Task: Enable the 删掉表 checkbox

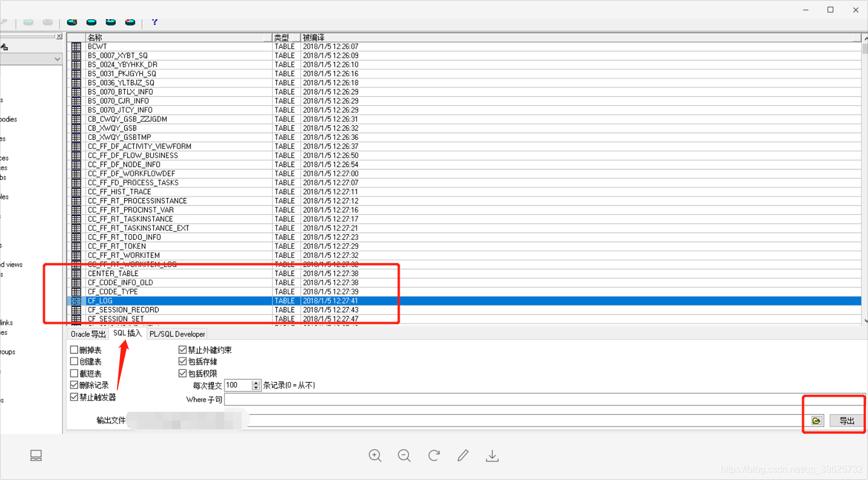Action: click(x=74, y=350)
